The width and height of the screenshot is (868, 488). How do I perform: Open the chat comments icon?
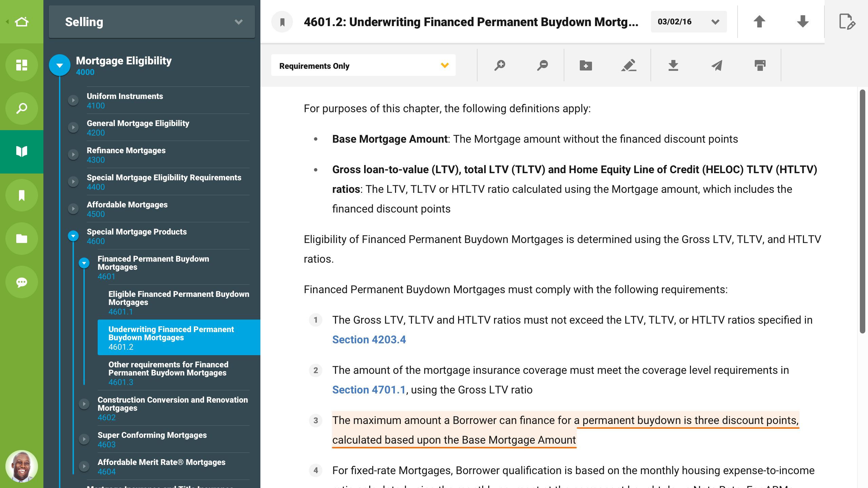[21, 282]
